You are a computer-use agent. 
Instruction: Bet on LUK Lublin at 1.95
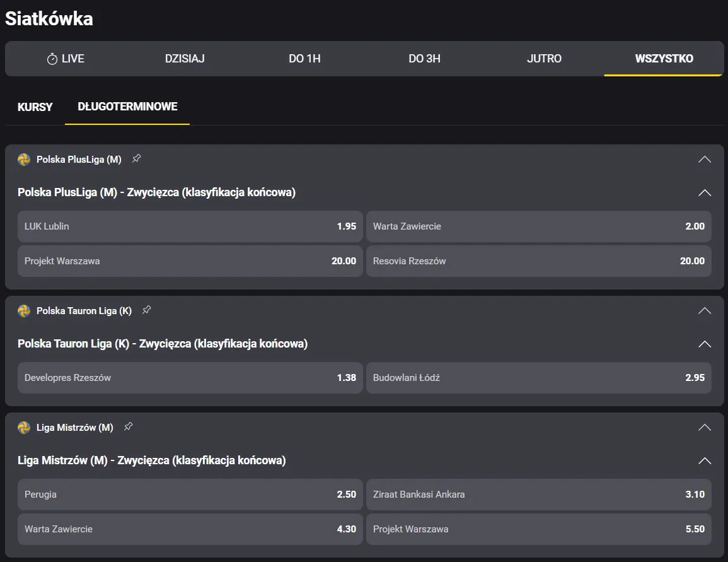pos(190,226)
